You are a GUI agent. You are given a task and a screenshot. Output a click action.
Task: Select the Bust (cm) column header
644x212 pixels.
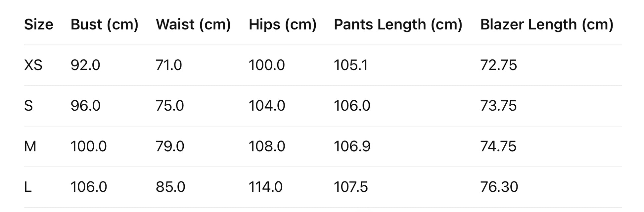pyautogui.click(x=104, y=25)
